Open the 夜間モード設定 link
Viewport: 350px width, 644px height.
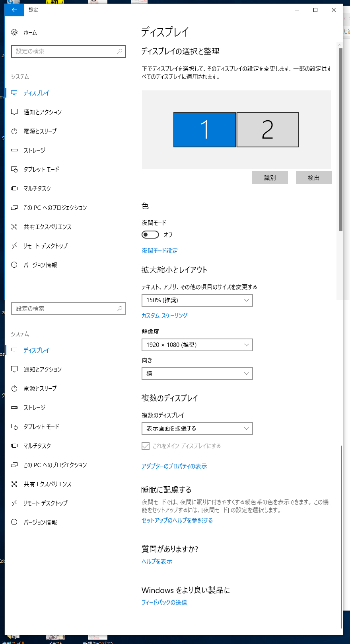[159, 251]
